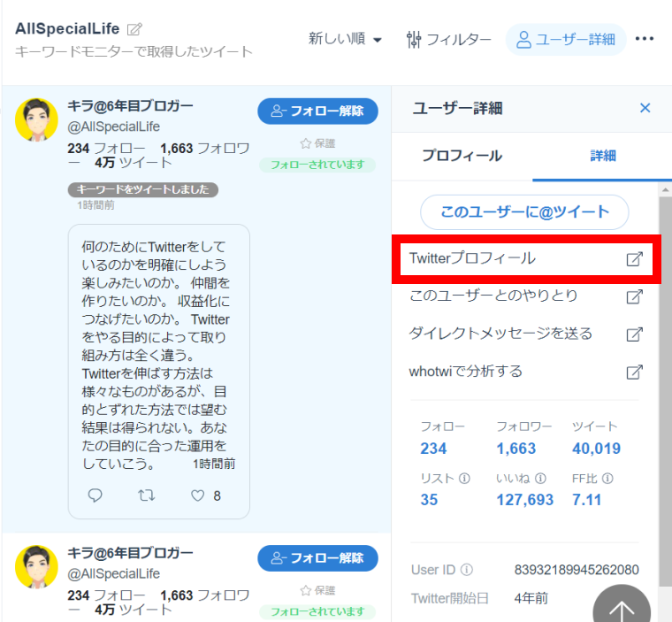The height and width of the screenshot is (622, 672).
Task: Click the scroll-to-top arrow button
Action: (x=622, y=609)
